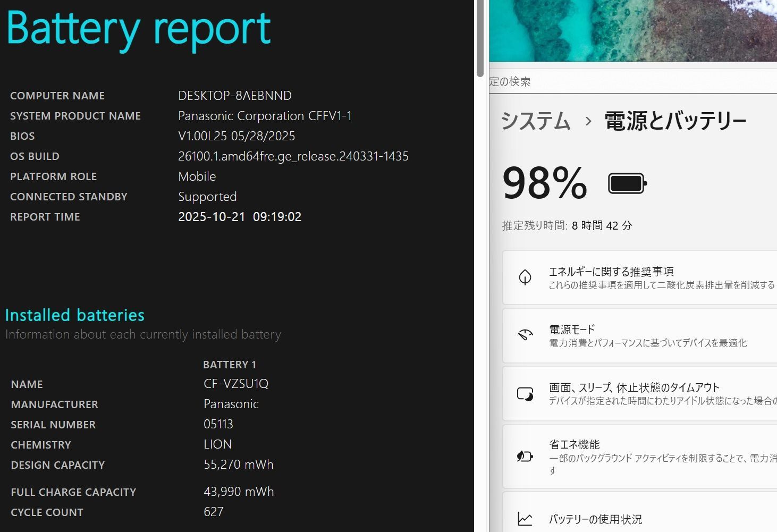
Task: Go back to システム via breadcrumb
Action: pos(535,122)
